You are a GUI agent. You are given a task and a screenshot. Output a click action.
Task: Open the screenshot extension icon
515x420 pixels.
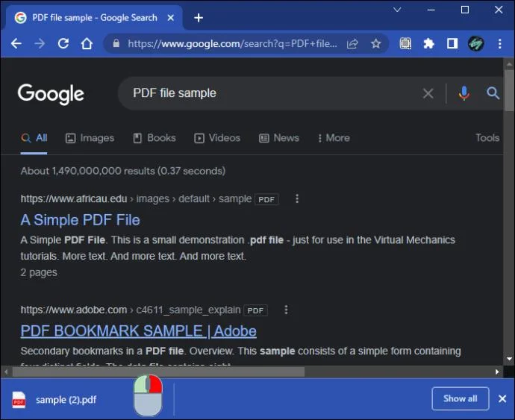coord(405,43)
